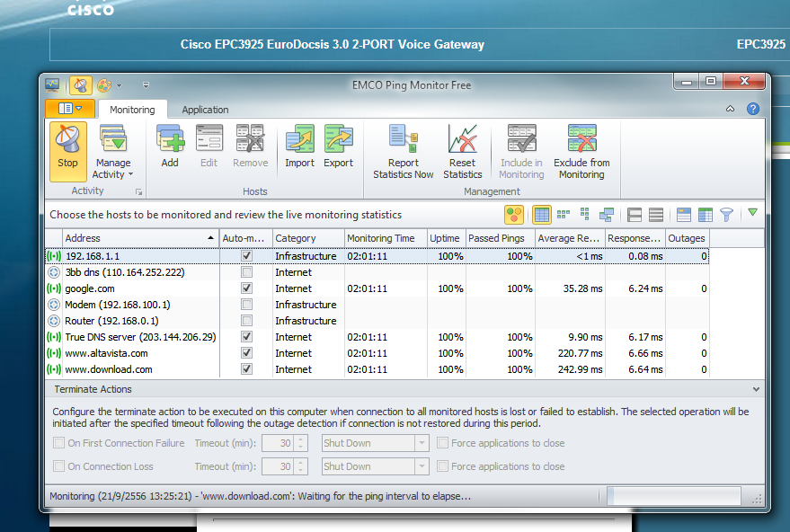Expand the green triangle dropdown above table
Screen dimensions: 790x532
(x=753, y=213)
